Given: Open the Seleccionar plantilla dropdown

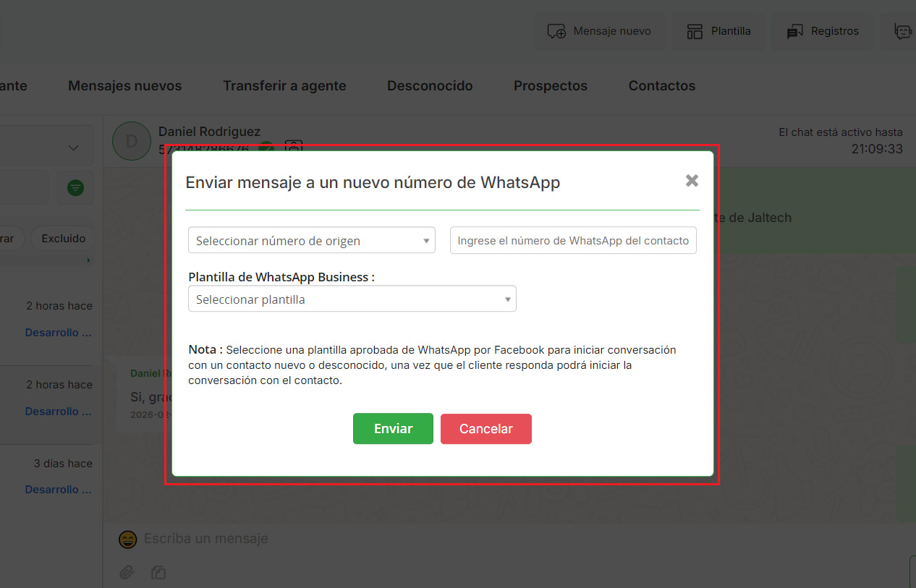Looking at the screenshot, I should [x=352, y=299].
